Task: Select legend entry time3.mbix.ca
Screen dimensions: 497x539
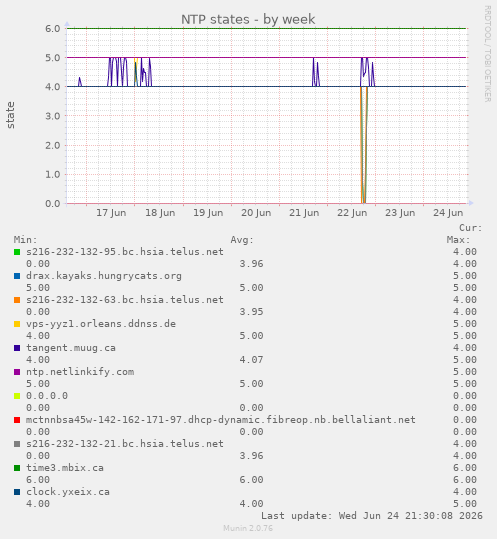Action: click(x=65, y=468)
